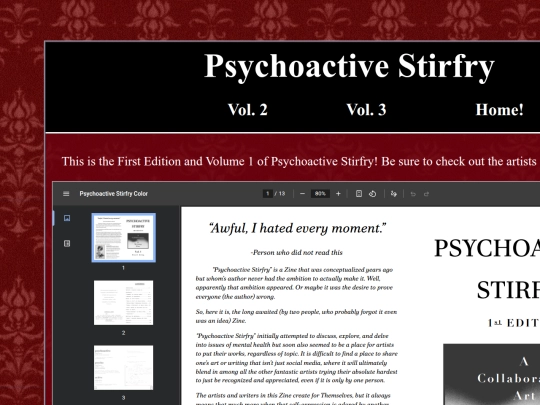This screenshot has height=405, width=540.
Task: Click the Psychoactive Stirfry Color document title
Action: tap(114, 194)
